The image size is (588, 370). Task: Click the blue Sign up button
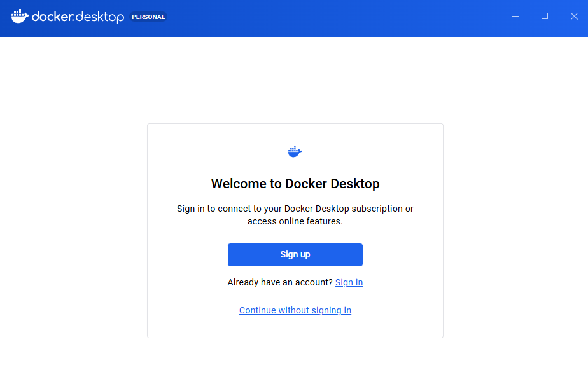[295, 255]
